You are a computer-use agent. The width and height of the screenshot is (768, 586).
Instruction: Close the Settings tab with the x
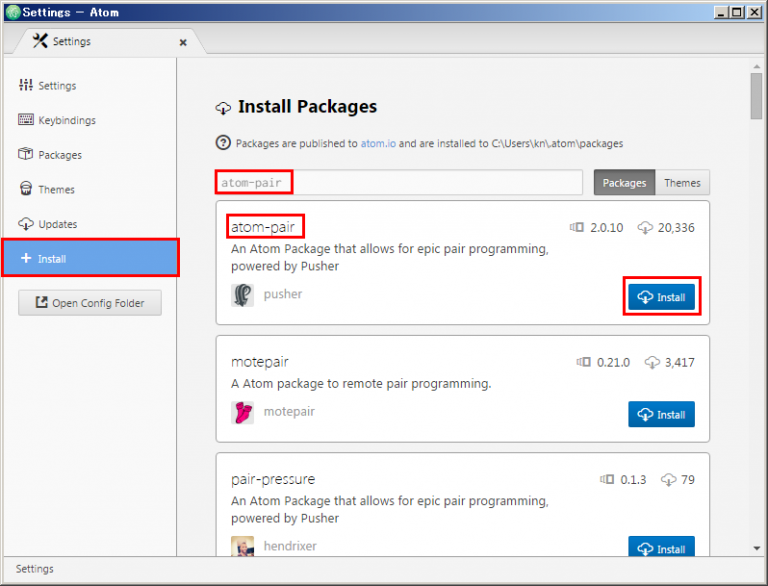pyautogui.click(x=183, y=42)
